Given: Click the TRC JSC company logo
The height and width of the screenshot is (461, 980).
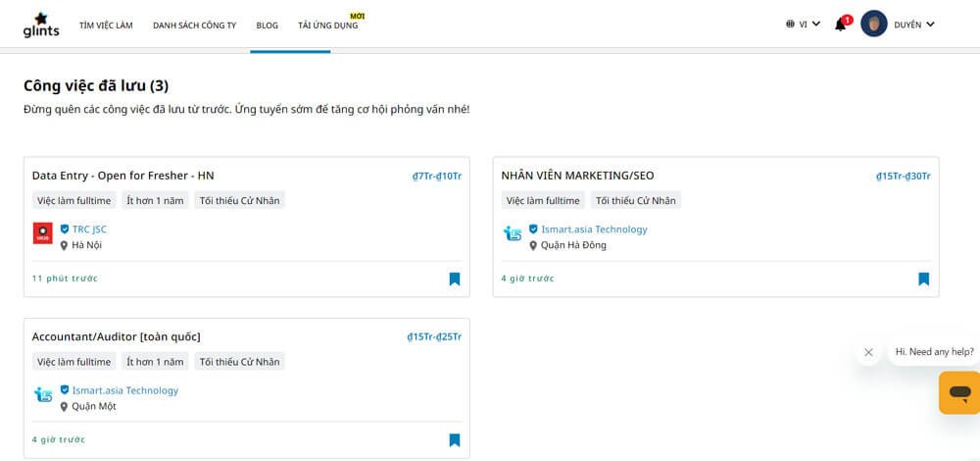Looking at the screenshot, I should (43, 233).
